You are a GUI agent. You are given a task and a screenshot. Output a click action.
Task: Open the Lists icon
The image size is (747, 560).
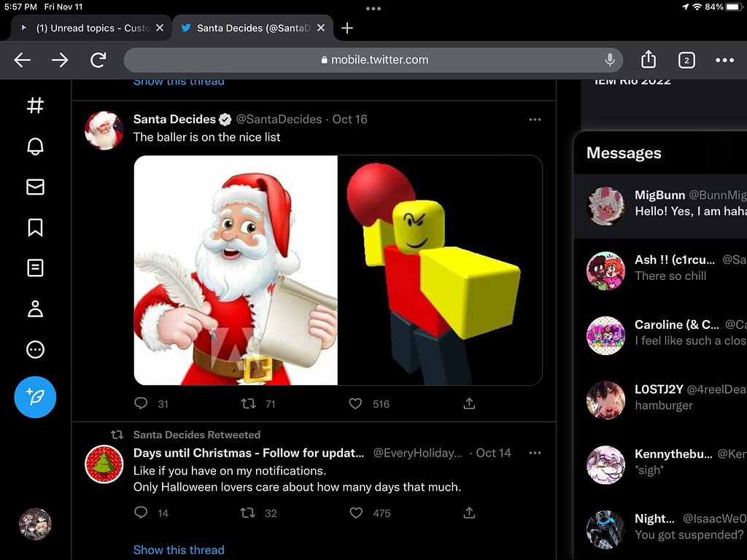click(x=34, y=268)
